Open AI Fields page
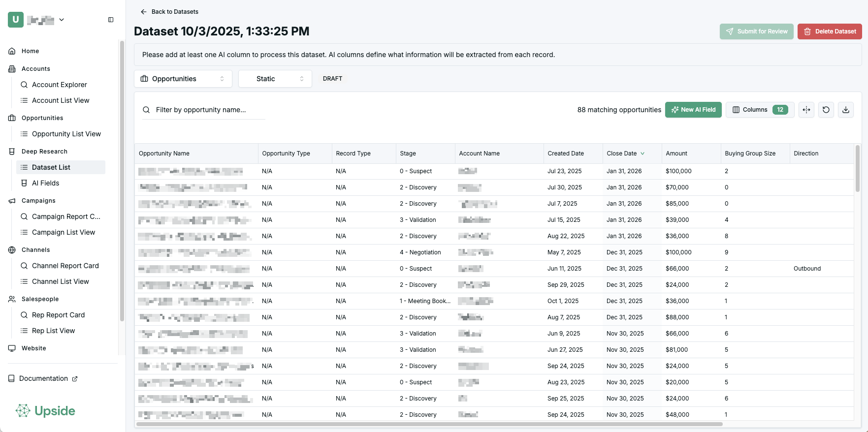The image size is (868, 432). pos(45,183)
